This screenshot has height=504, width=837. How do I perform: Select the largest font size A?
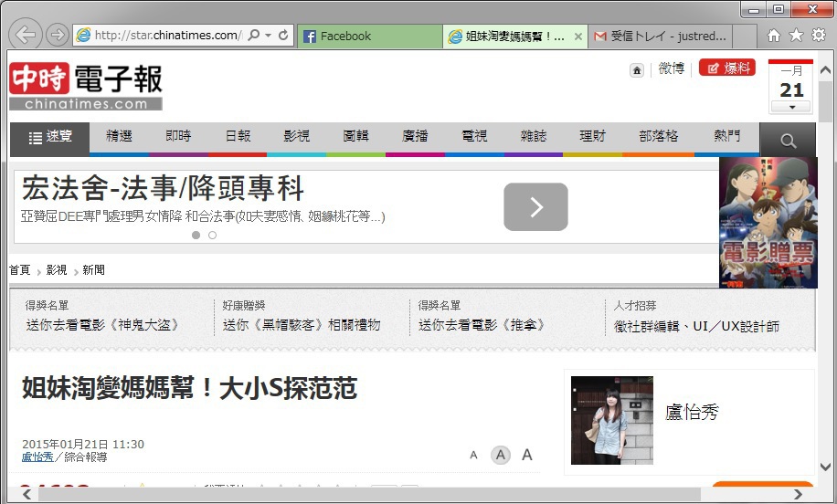tap(527, 456)
